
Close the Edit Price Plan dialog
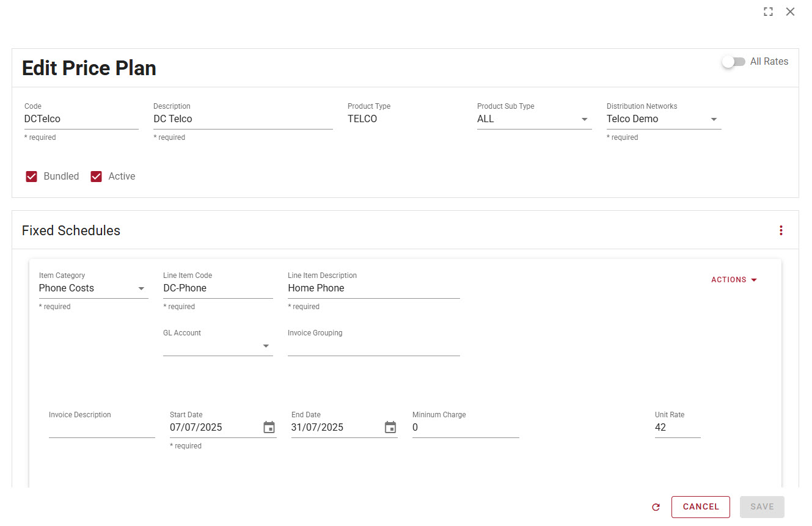click(790, 12)
